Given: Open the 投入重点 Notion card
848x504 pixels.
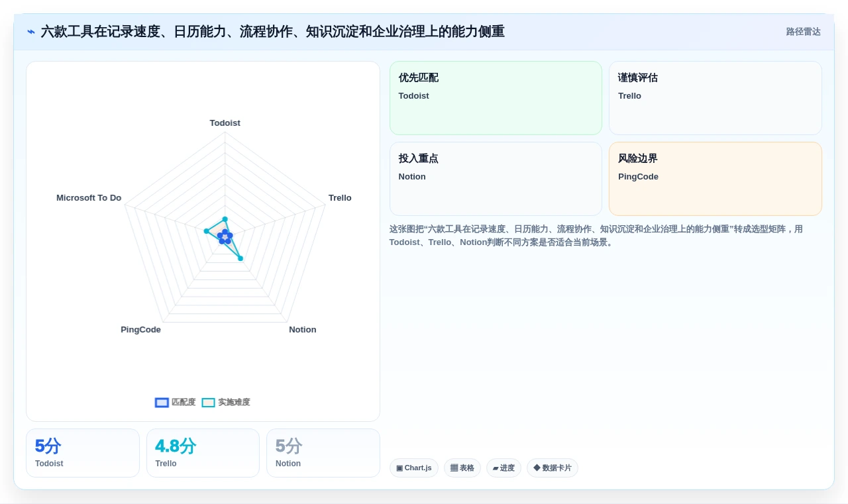Looking at the screenshot, I should (496, 179).
